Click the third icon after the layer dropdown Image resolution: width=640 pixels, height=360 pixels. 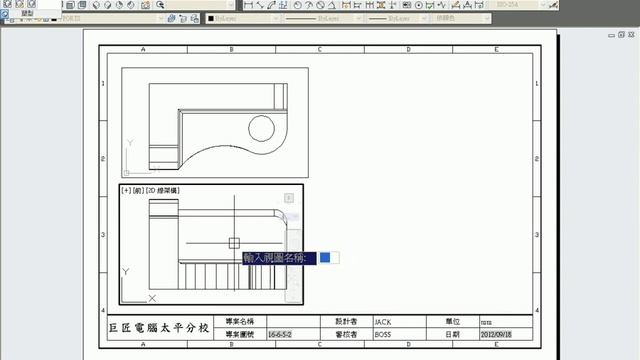(x=194, y=18)
